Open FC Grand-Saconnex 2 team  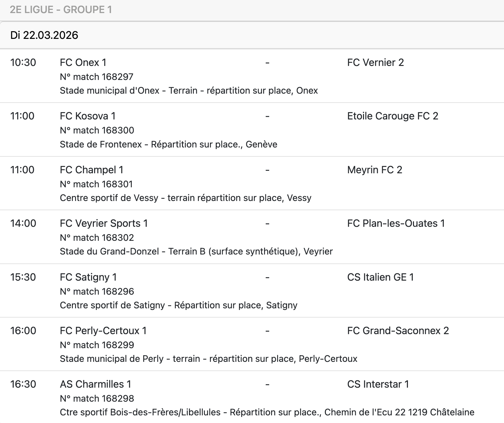(398, 331)
